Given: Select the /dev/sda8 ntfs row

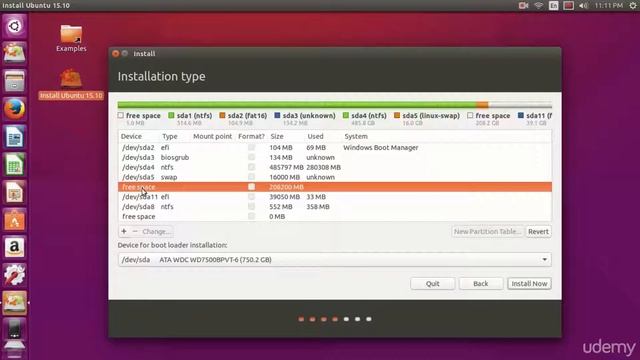Looking at the screenshot, I should coord(335,207).
